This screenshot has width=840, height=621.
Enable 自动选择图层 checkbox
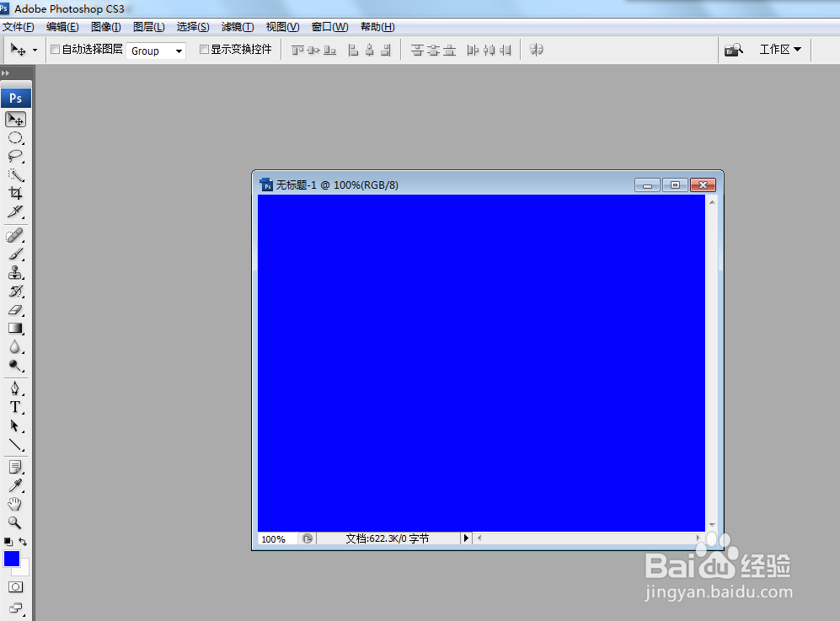pyautogui.click(x=55, y=50)
